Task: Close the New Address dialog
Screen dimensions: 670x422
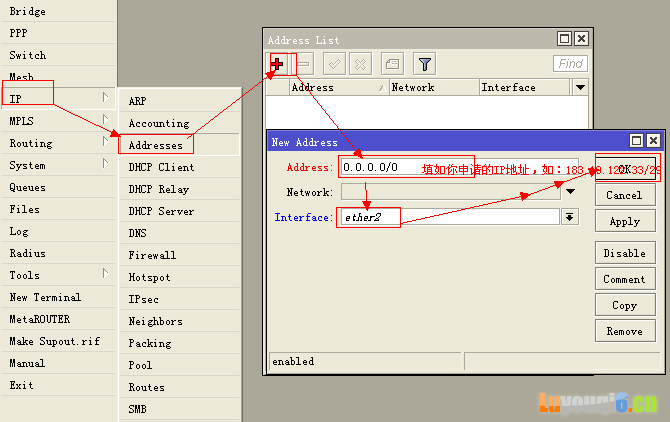Action: pos(653,141)
